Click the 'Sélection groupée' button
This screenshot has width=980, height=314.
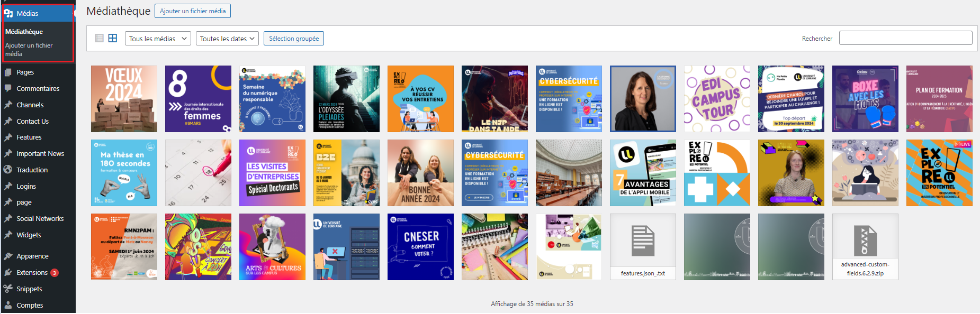tap(293, 39)
